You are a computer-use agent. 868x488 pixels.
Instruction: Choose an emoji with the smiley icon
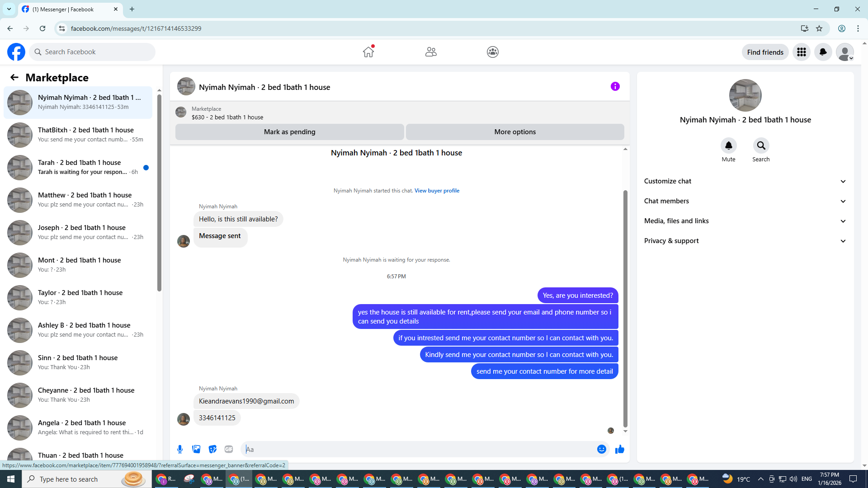pyautogui.click(x=601, y=449)
